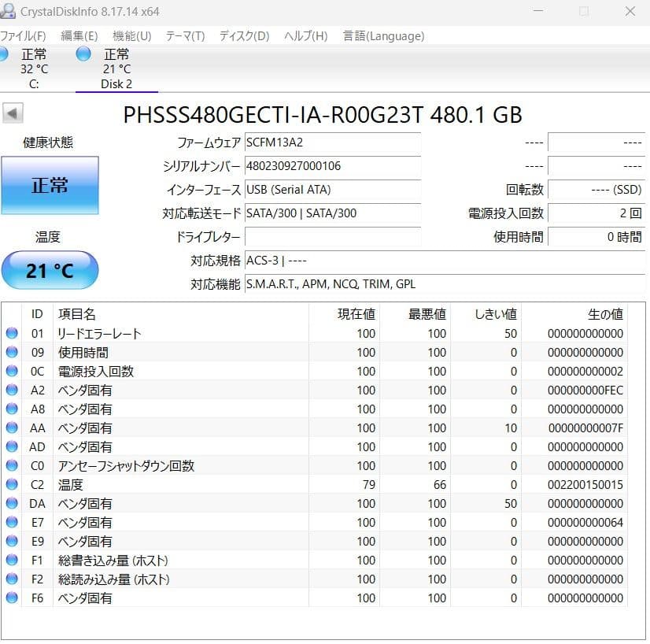
Task: Open the テーマ(T) menu
Action: 185,36
